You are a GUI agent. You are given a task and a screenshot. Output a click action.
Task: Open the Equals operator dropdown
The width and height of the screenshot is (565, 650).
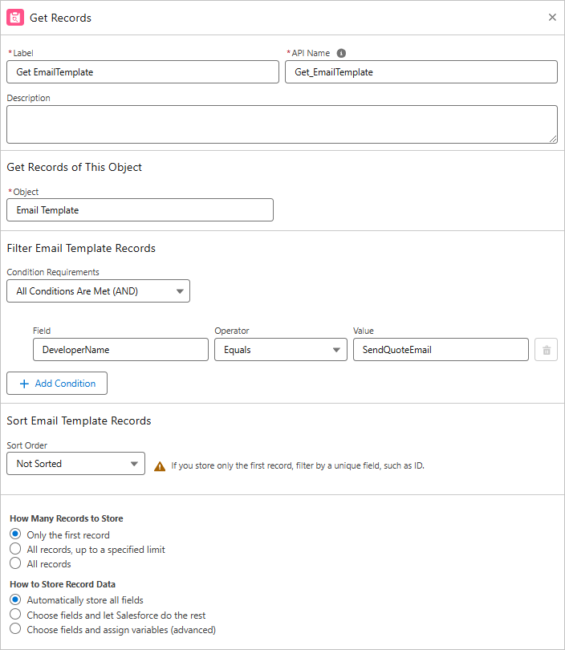281,350
